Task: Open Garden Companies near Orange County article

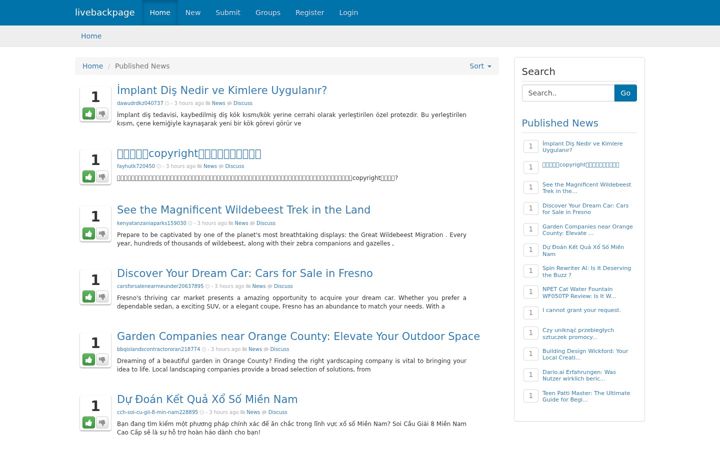Action: coord(298,336)
